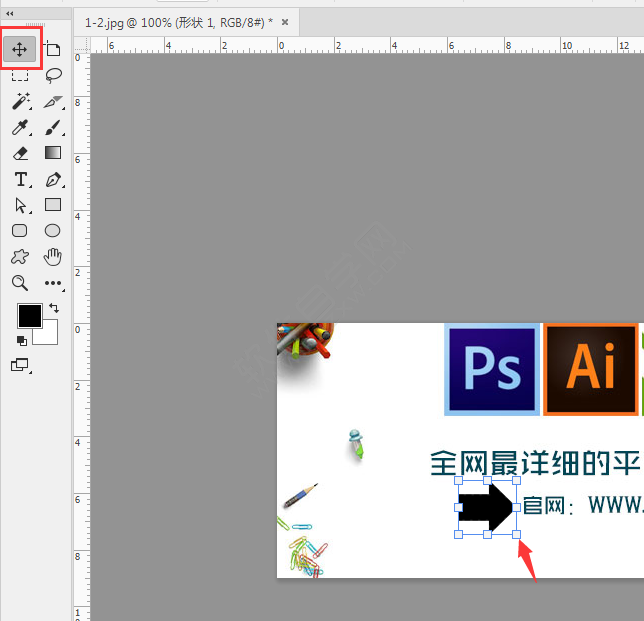644x621 pixels.
Task: Select the Move tool
Action: 20,49
